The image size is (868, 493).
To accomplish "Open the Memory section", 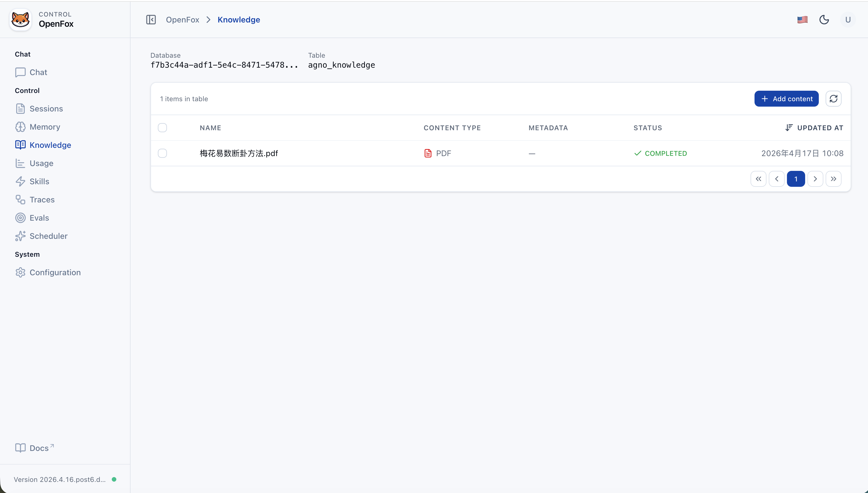I will click(x=44, y=127).
